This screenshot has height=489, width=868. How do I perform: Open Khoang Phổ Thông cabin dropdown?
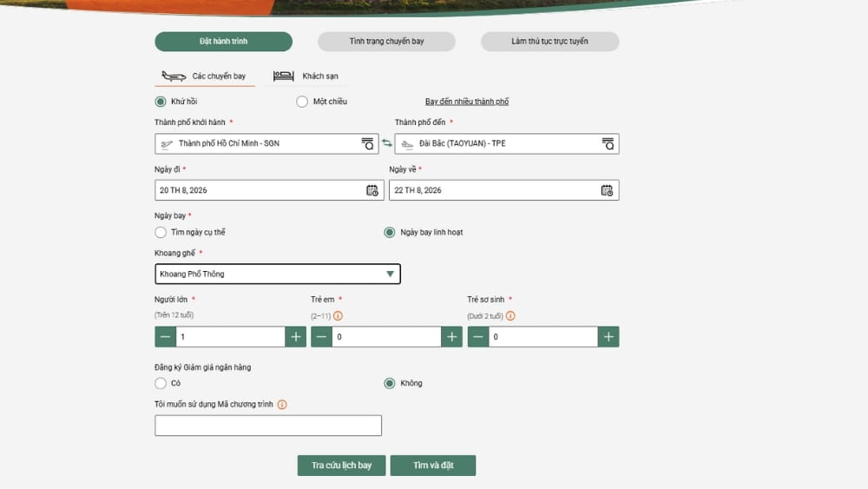point(278,274)
